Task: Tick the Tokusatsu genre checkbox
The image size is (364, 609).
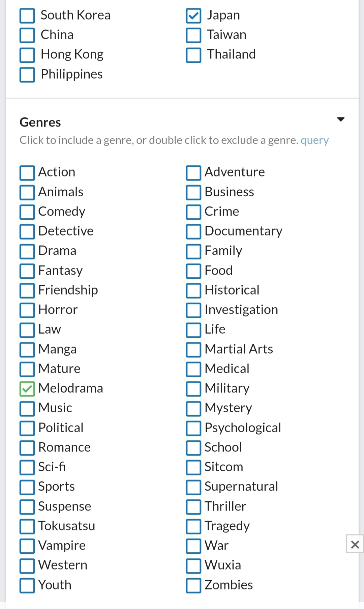Action: 27,526
